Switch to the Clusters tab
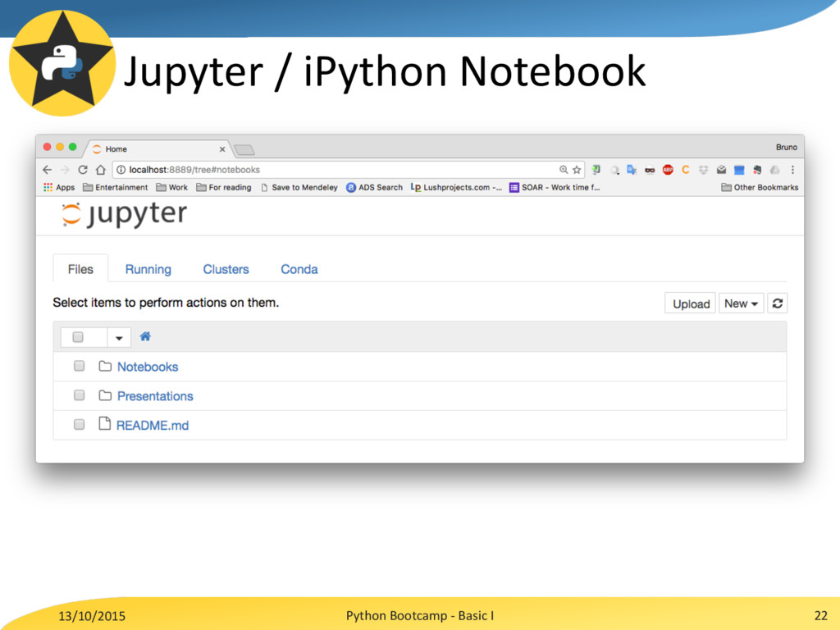This screenshot has height=630, width=840. tap(226, 269)
